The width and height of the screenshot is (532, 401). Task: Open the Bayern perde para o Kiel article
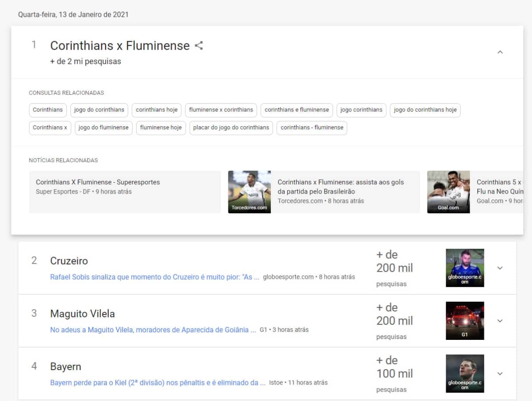[x=158, y=383]
